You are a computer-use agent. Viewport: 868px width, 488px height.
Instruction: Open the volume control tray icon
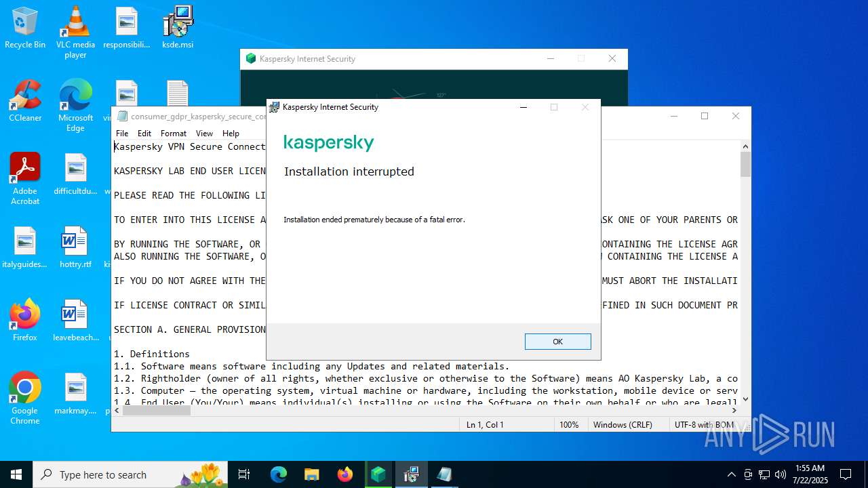click(781, 474)
